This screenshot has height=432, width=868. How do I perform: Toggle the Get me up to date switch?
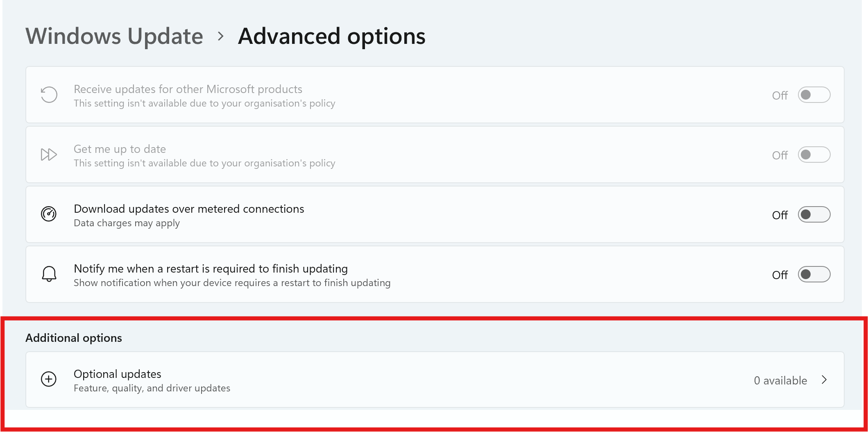pos(814,155)
